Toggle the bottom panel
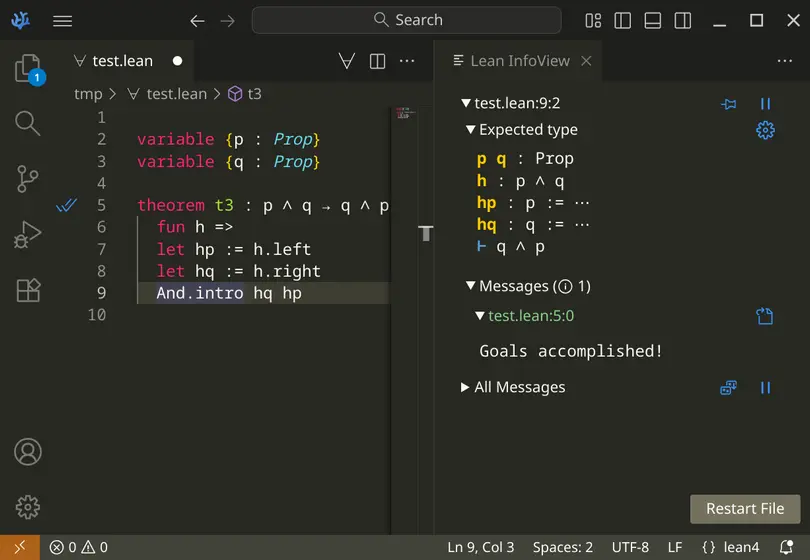810x560 pixels. 652,21
